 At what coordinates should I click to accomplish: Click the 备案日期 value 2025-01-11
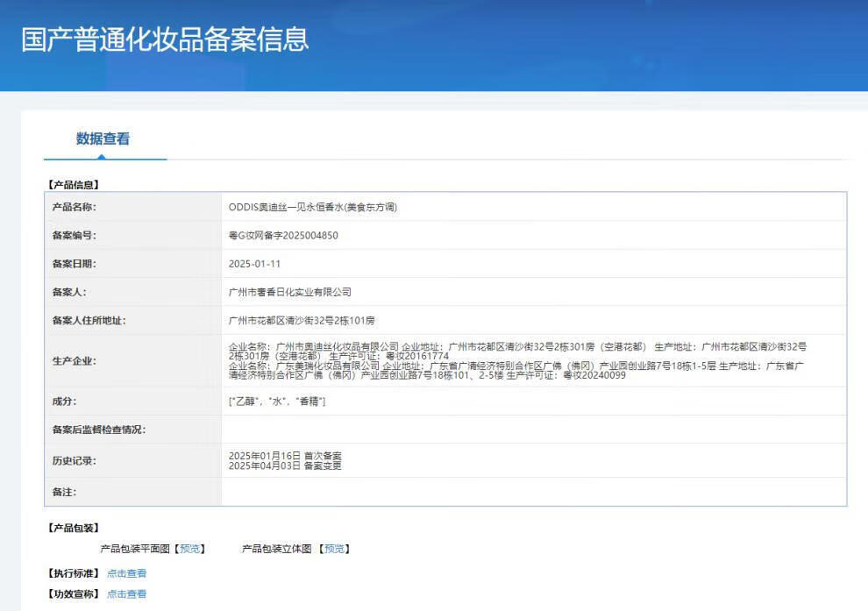tap(254, 264)
